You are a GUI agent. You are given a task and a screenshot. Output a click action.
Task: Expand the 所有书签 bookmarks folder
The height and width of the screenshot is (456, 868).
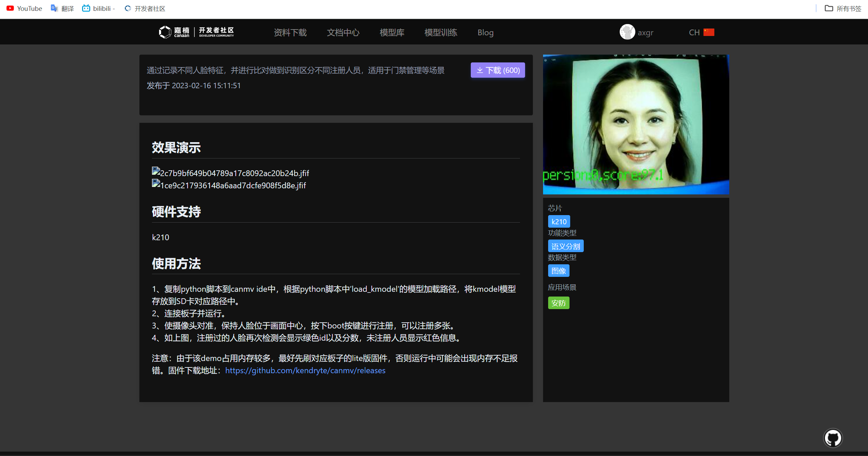tap(844, 8)
